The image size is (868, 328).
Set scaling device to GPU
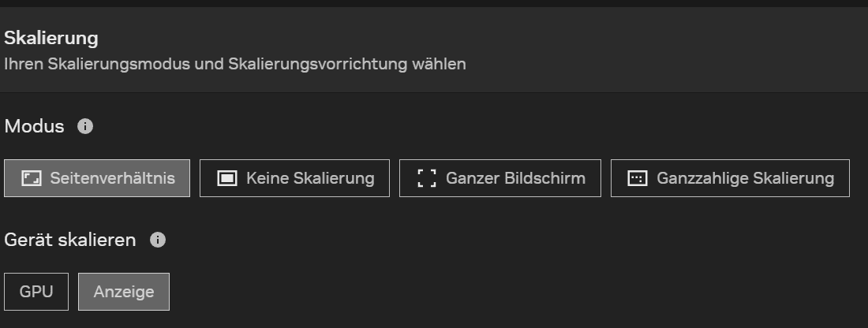pyautogui.click(x=36, y=292)
